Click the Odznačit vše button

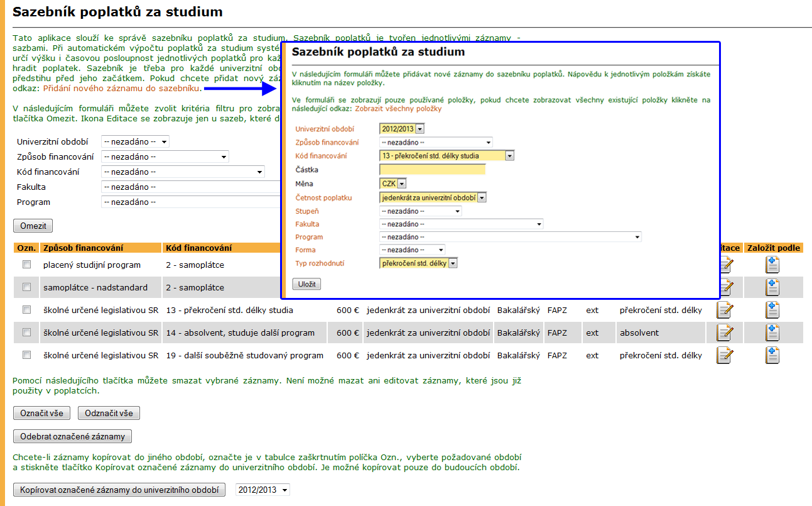click(109, 414)
